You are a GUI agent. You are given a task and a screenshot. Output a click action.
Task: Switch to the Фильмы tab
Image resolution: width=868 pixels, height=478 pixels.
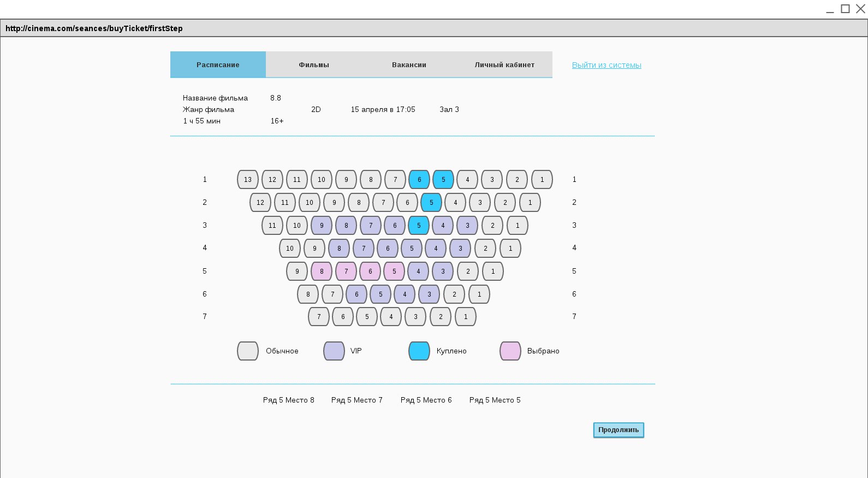[x=314, y=64]
